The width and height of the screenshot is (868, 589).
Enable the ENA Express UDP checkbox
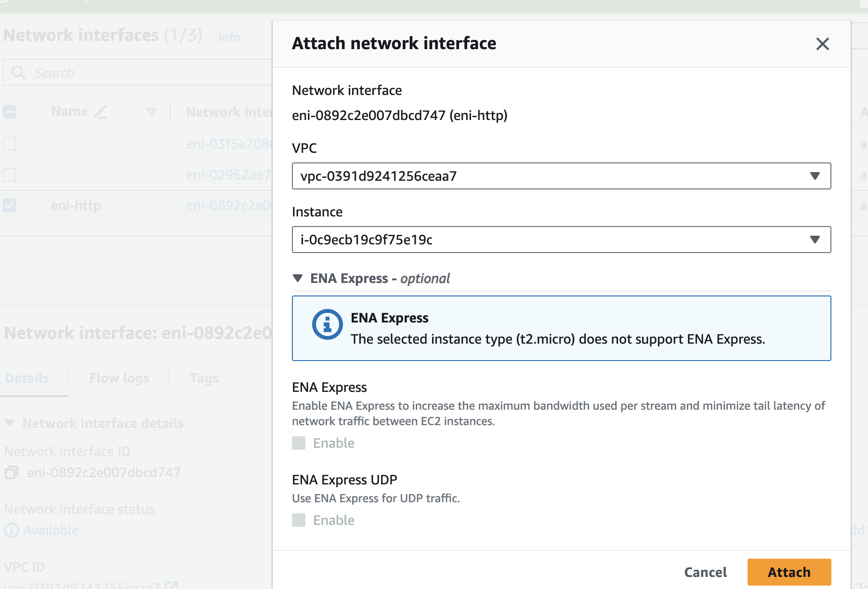(x=299, y=520)
